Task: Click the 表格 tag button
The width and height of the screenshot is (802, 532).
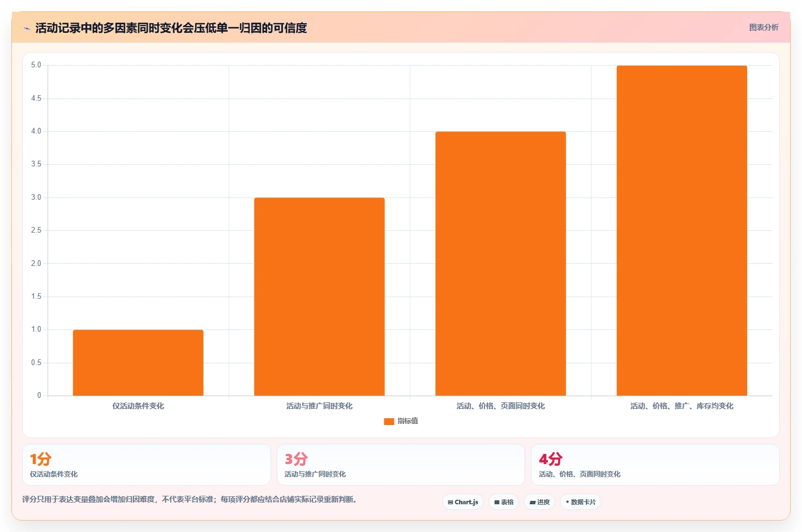Action: point(504,502)
